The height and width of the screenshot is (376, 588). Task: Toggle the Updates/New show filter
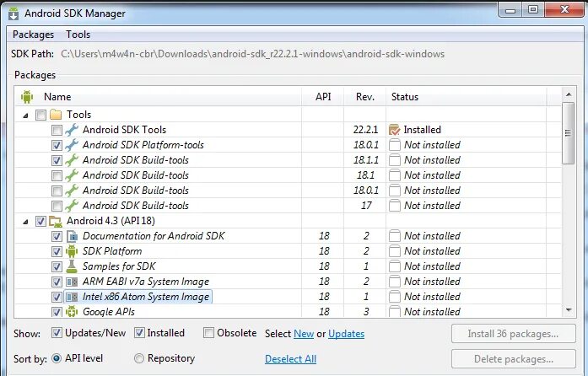[x=57, y=332]
